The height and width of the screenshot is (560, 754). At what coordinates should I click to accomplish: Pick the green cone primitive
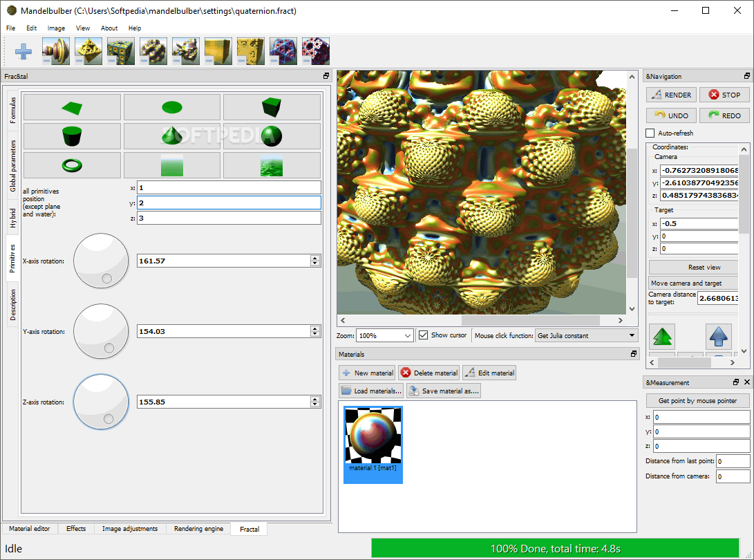(x=171, y=136)
